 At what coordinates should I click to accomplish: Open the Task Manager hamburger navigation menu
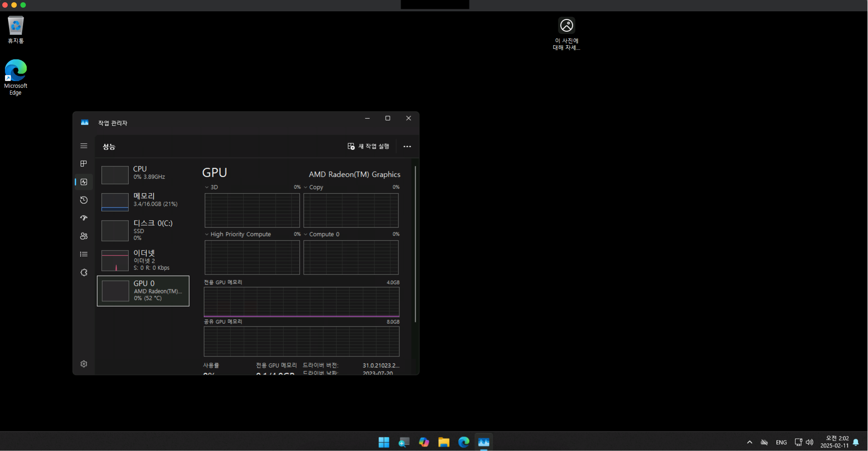(84, 146)
